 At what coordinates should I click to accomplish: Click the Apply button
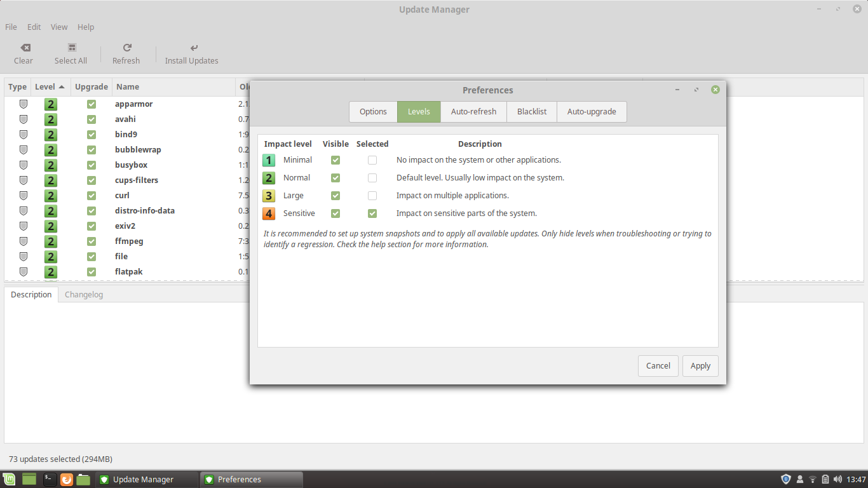click(700, 365)
